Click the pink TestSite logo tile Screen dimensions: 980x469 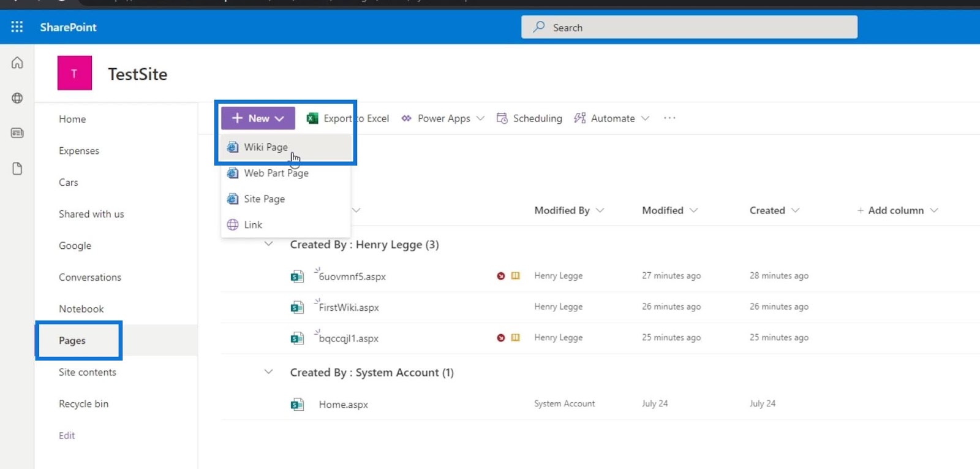coord(75,73)
